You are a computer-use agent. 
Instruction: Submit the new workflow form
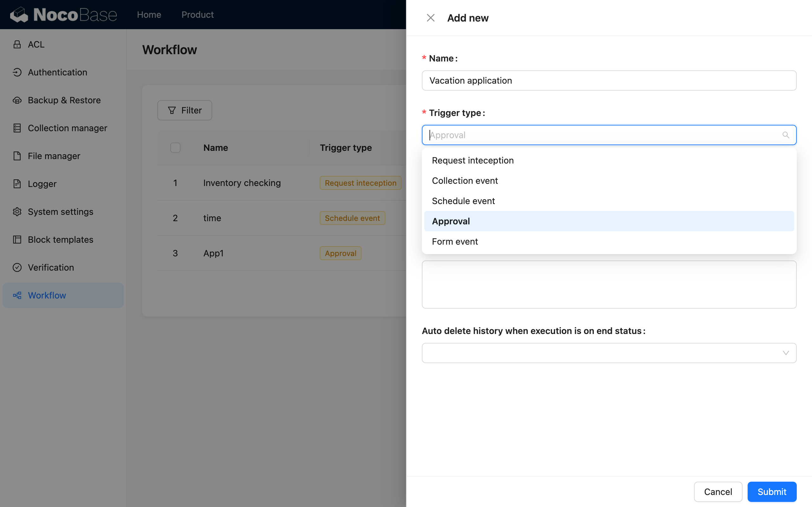click(x=771, y=491)
